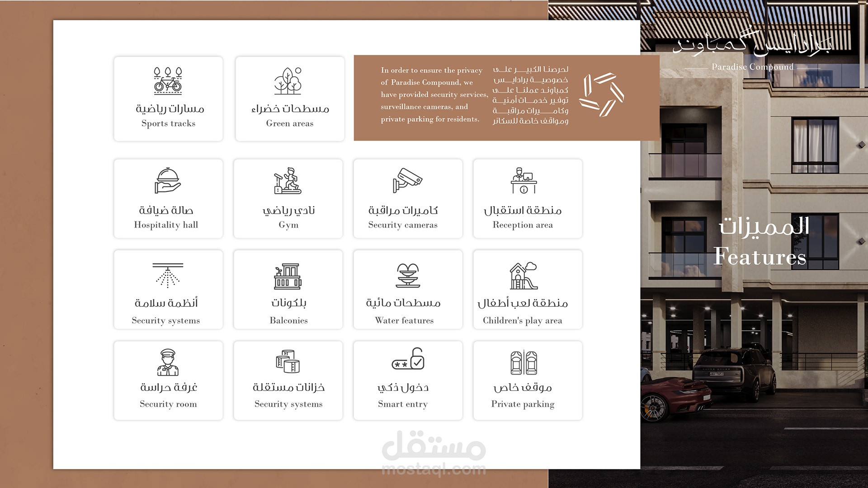Click the Smart entry label text
The height and width of the screenshot is (488, 868).
403,404
